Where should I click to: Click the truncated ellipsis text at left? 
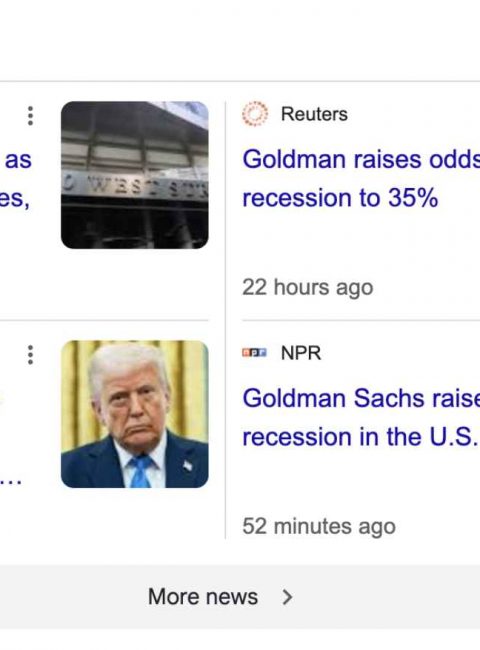[x=11, y=482]
